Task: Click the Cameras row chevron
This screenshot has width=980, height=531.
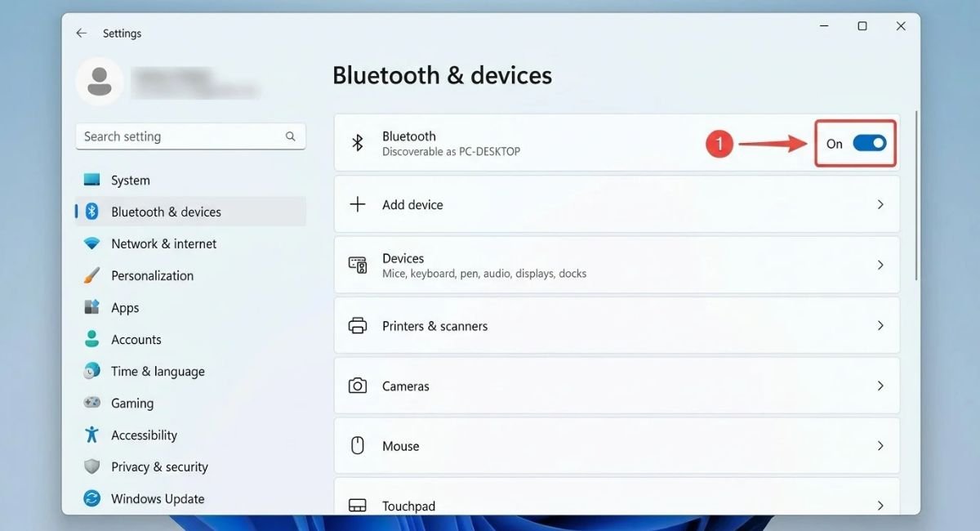Action: click(880, 386)
